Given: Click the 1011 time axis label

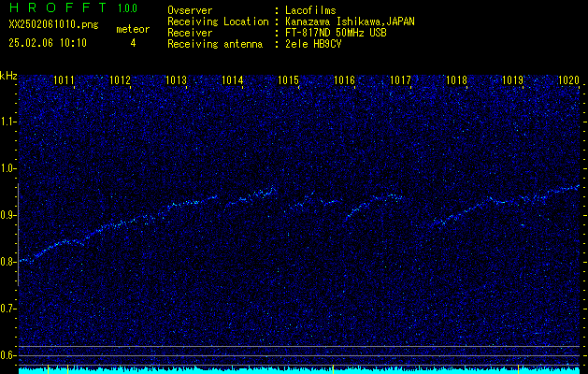Looking at the screenshot, I should [x=65, y=80].
